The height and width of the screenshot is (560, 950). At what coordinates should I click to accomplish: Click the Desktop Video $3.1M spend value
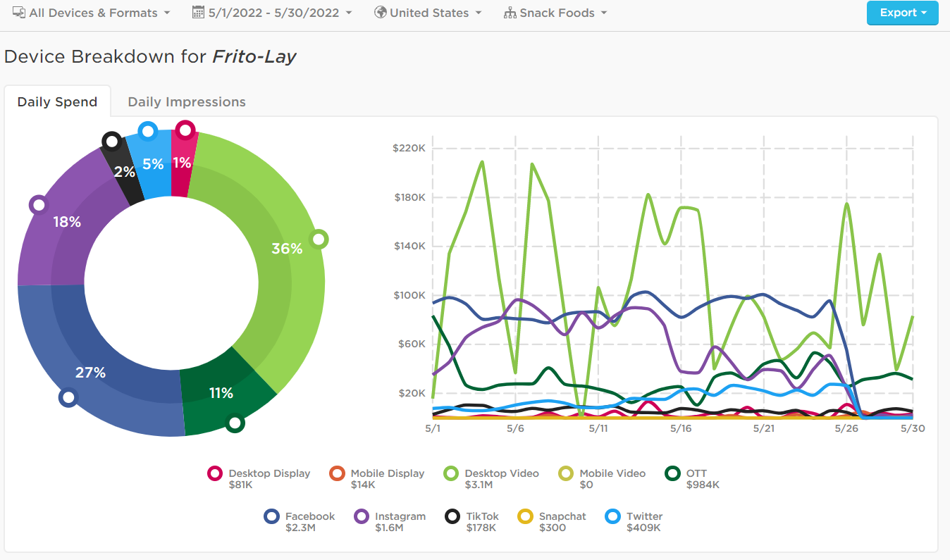pos(479,485)
